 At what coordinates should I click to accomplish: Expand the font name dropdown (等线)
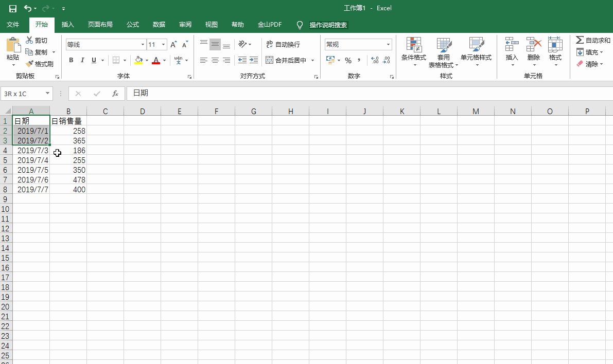(x=143, y=45)
